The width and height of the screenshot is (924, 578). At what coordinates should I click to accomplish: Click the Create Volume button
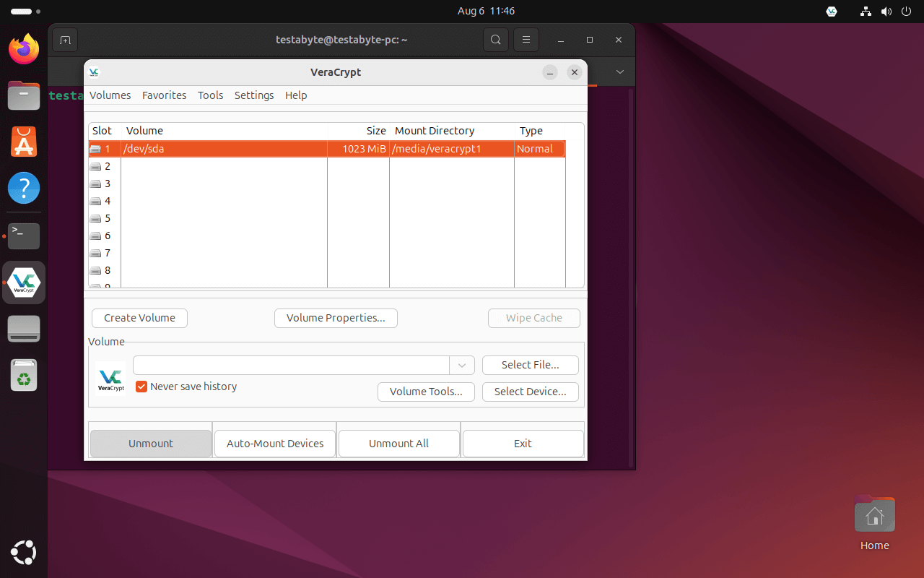(x=139, y=318)
